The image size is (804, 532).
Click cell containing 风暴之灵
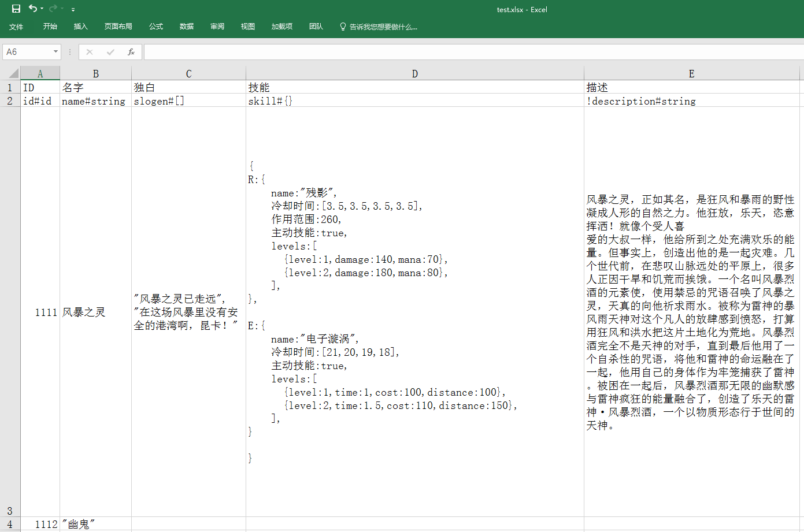click(x=96, y=312)
